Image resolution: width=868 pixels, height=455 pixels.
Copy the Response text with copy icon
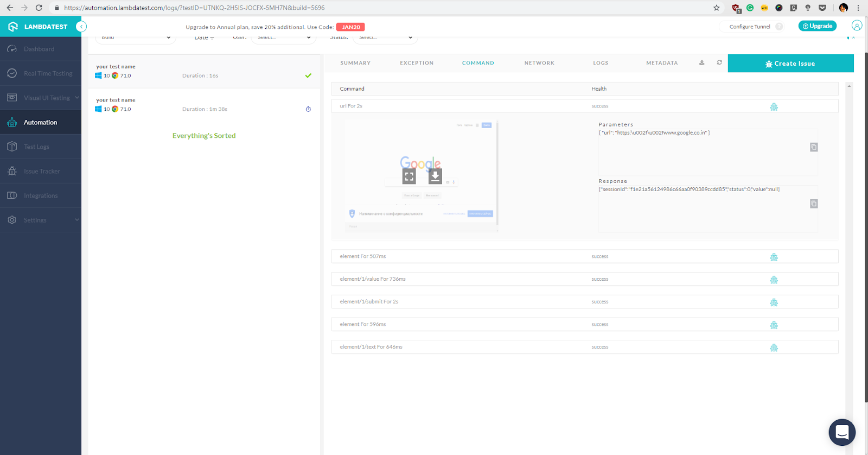pyautogui.click(x=814, y=204)
